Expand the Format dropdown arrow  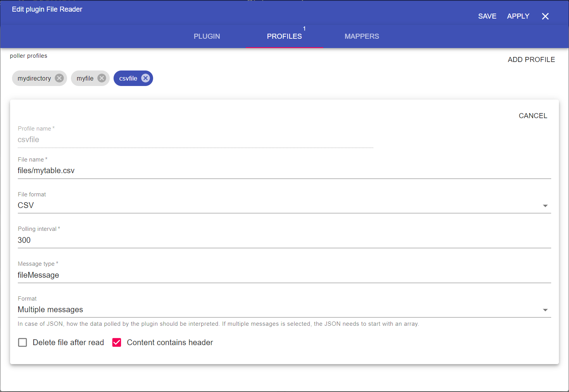(x=545, y=310)
